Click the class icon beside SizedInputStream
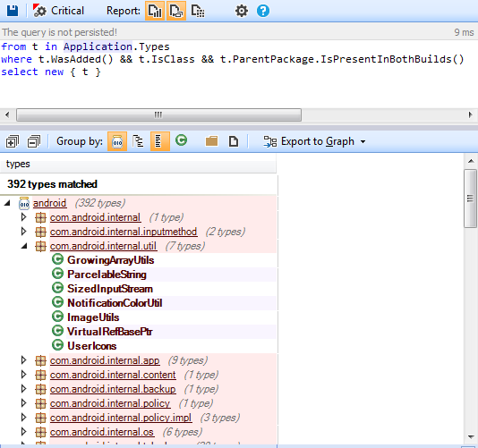The width and height of the screenshot is (478, 448). tap(57, 288)
